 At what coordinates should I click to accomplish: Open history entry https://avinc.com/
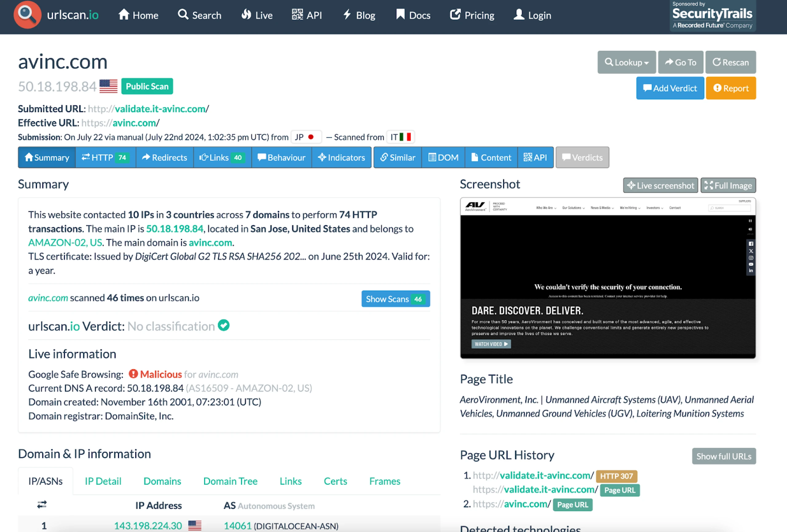(x=512, y=504)
